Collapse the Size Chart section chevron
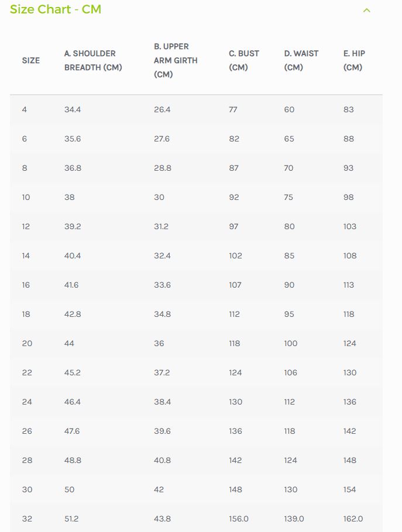 point(367,11)
